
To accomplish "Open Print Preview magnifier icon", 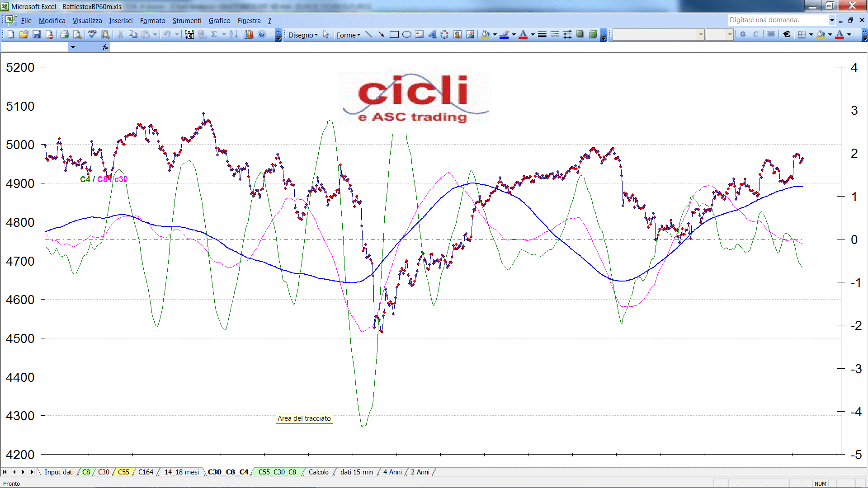I will (x=77, y=35).
